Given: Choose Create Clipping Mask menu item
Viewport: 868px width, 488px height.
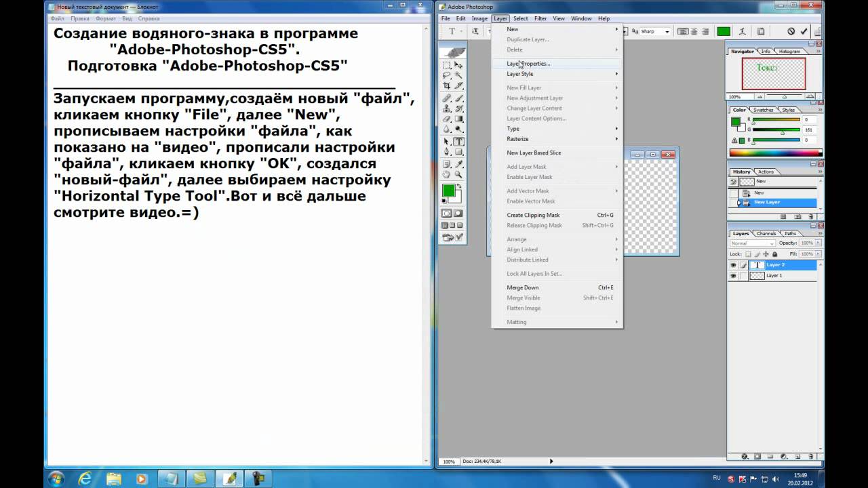Looking at the screenshot, I should (x=557, y=215).
